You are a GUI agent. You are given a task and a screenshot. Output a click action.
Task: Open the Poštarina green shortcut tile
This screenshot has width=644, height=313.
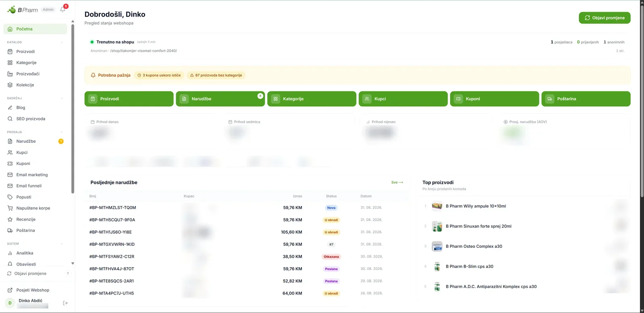coord(586,99)
